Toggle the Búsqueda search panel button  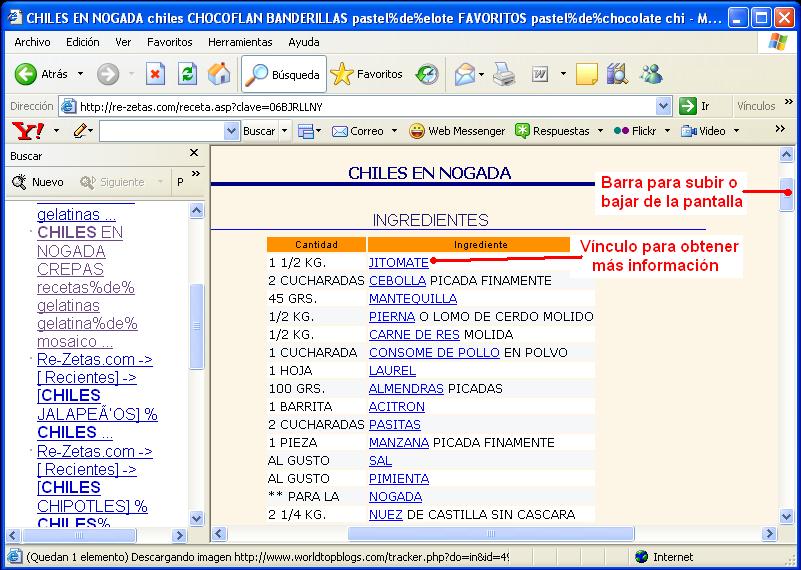pos(284,74)
